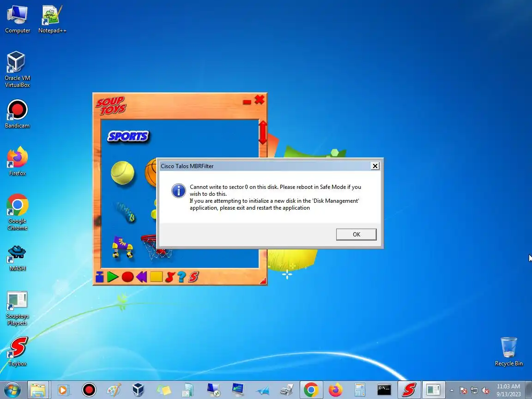
Task: Open Soup Toys help with the question mark
Action: click(181, 277)
